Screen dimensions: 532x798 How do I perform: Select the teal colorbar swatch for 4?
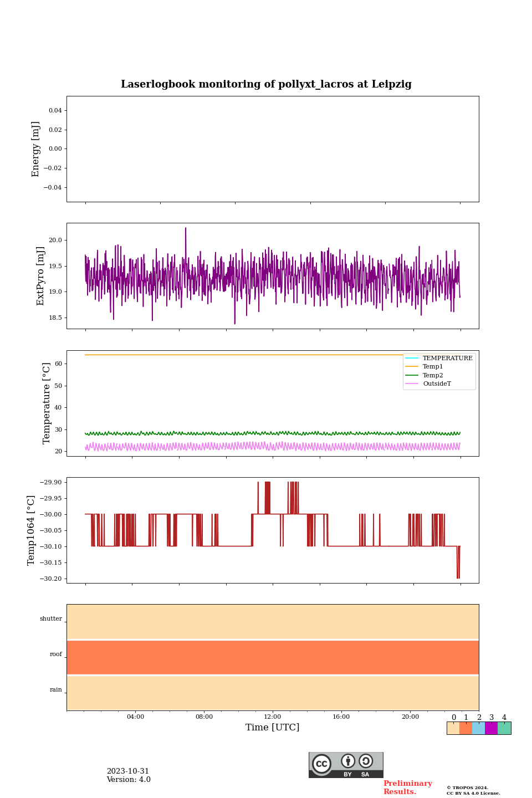[x=504, y=728]
